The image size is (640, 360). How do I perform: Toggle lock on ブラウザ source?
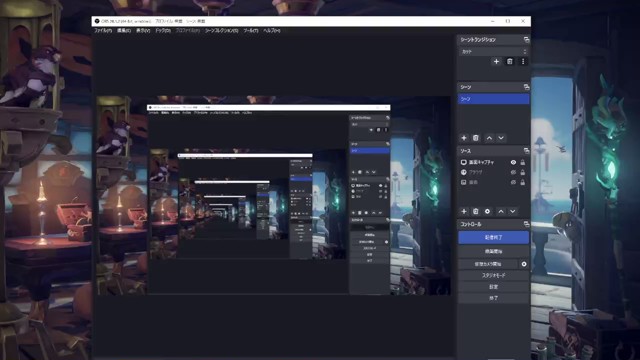click(x=522, y=172)
